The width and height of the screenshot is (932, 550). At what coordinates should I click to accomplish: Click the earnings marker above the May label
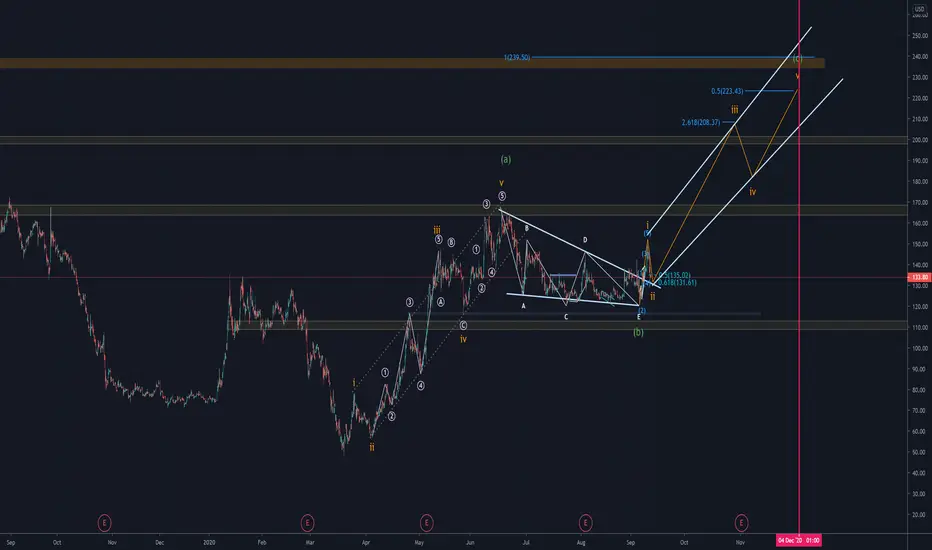[426, 523]
